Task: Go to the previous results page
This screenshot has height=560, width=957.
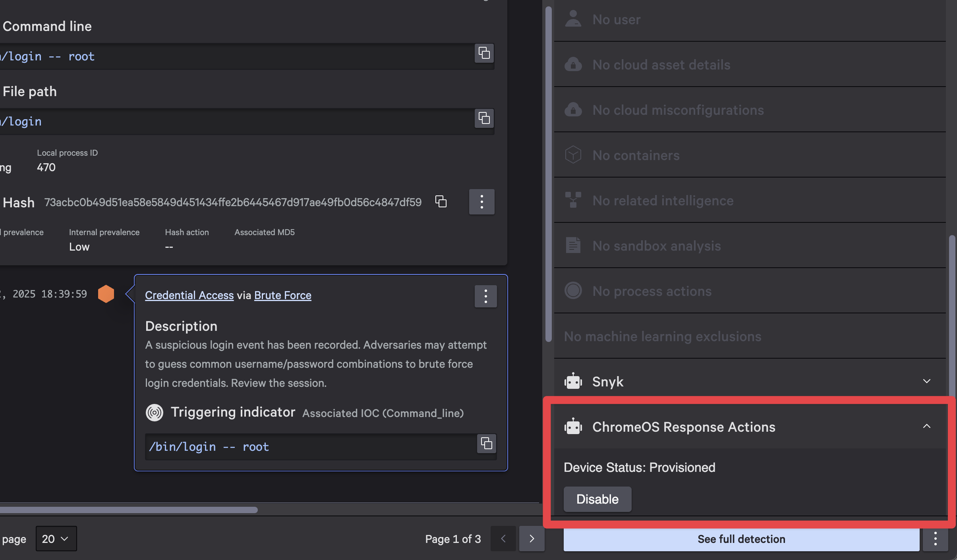Action: coord(503,539)
